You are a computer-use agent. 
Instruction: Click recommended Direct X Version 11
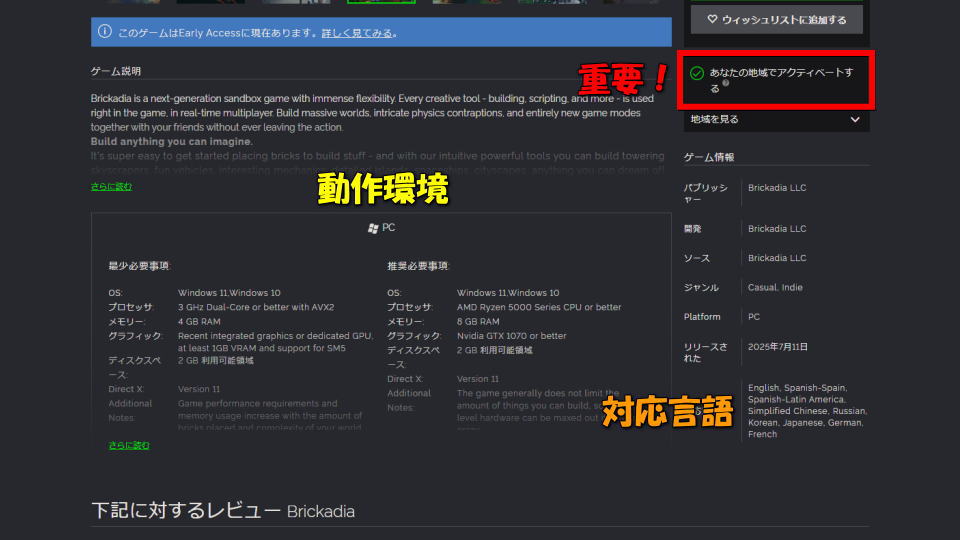[x=478, y=379]
